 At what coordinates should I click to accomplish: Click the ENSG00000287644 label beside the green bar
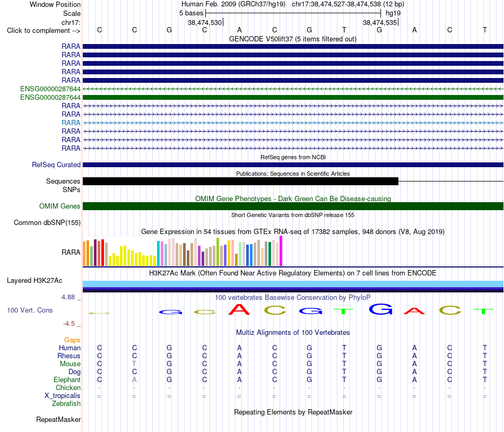pyautogui.click(x=50, y=98)
